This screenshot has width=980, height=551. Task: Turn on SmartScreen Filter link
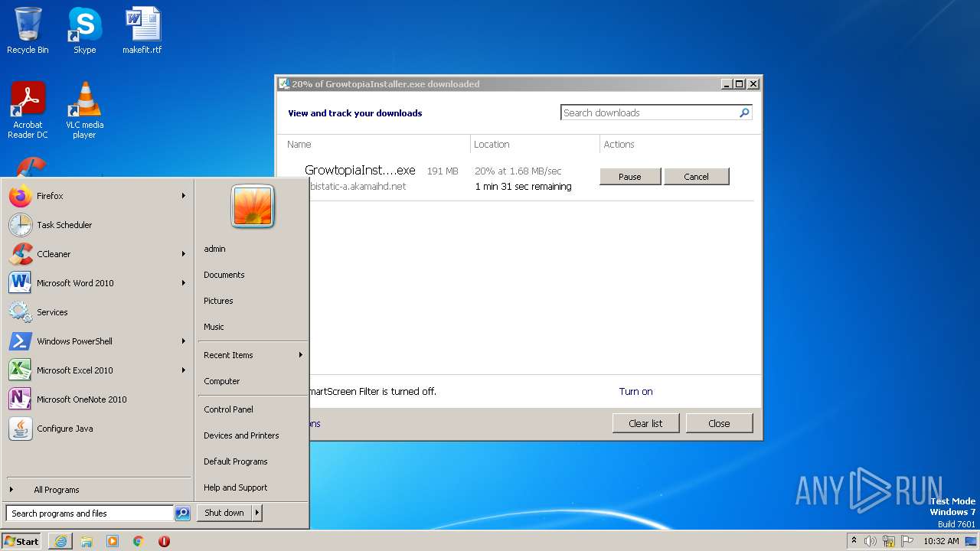(635, 391)
